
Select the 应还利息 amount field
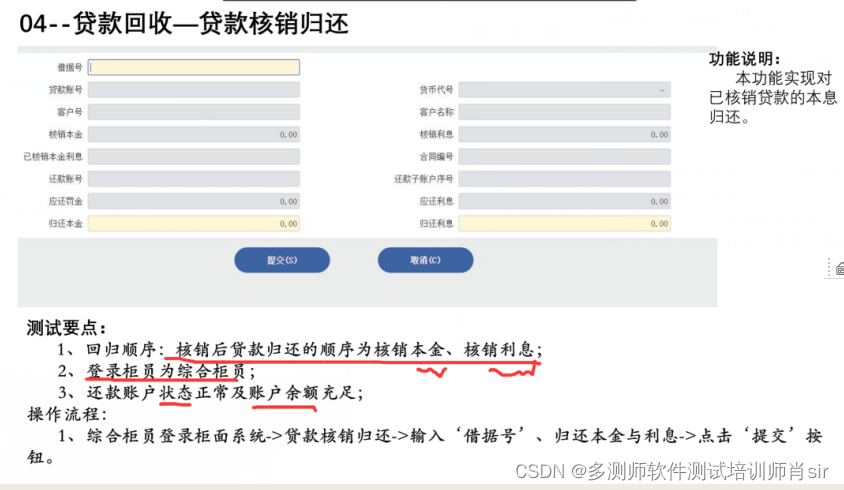pos(565,201)
